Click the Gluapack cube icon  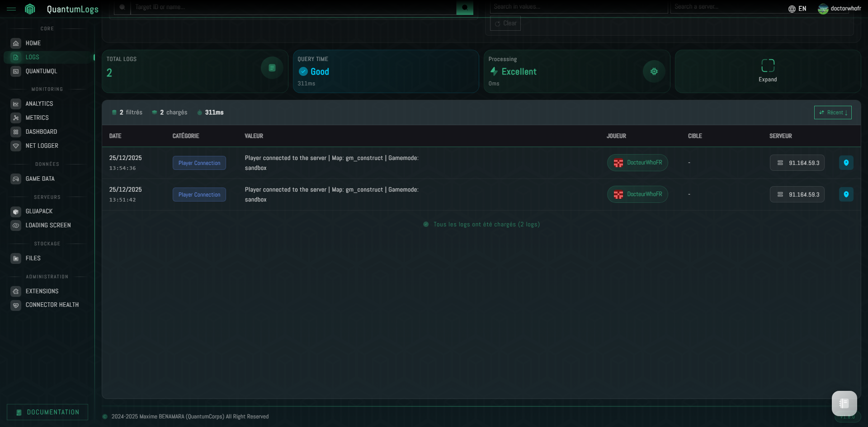point(16,211)
